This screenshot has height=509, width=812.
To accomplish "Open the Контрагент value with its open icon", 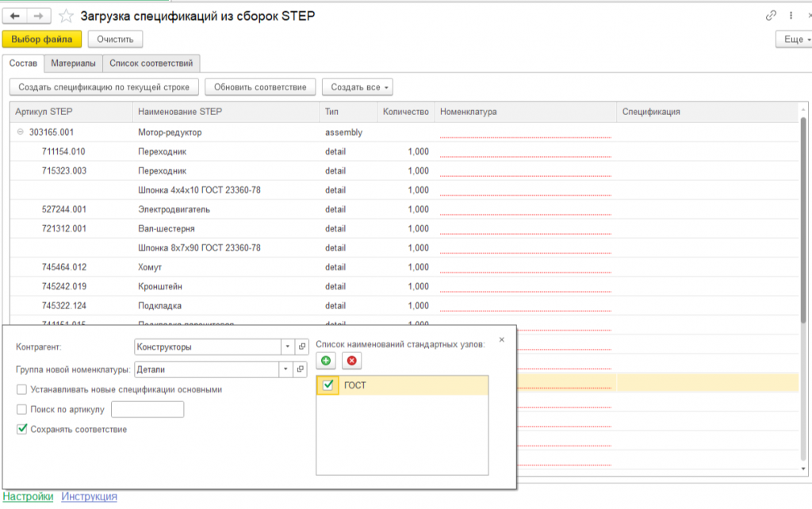I will (x=302, y=346).
